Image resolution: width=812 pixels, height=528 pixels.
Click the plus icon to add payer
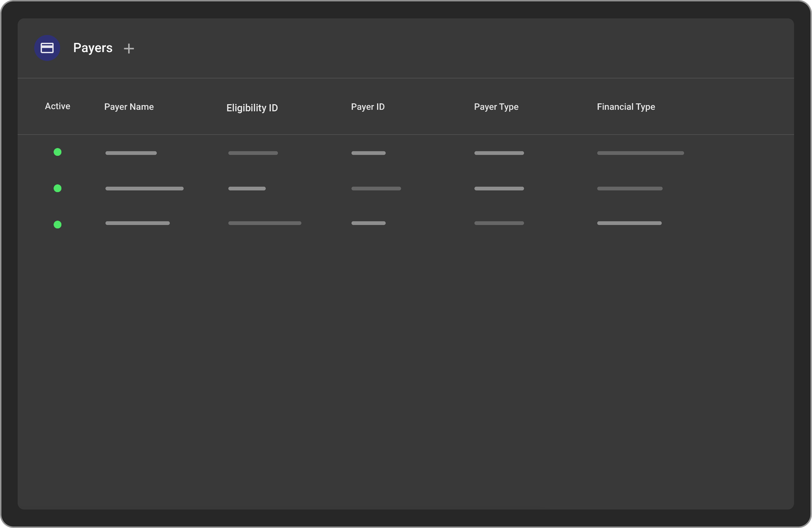point(129,48)
